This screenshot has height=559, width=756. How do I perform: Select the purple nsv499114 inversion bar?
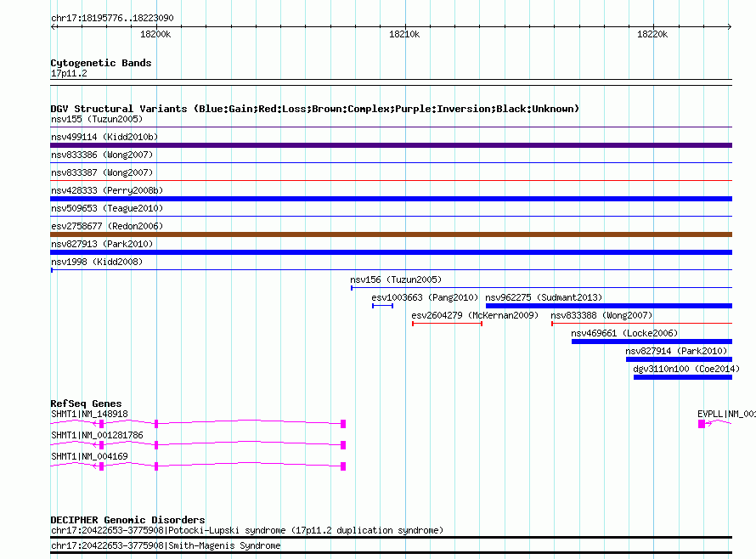tap(391, 145)
